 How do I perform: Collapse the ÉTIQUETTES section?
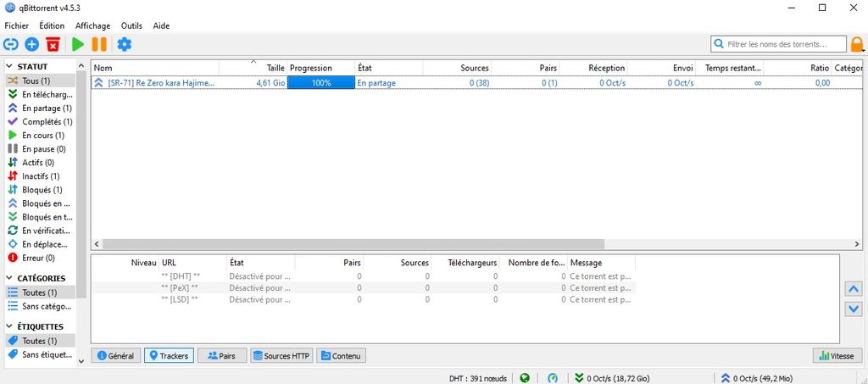[10, 326]
